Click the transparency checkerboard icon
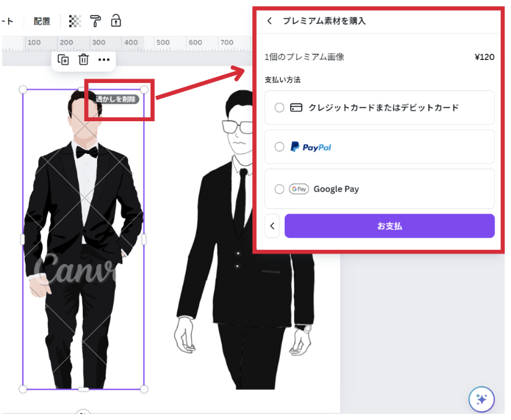Viewport: 511px width, 420px height. 75,21
